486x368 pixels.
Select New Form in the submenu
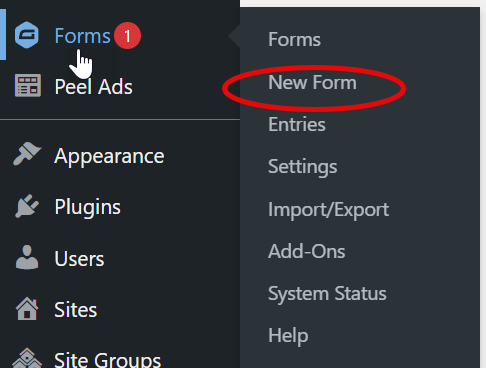pos(312,82)
